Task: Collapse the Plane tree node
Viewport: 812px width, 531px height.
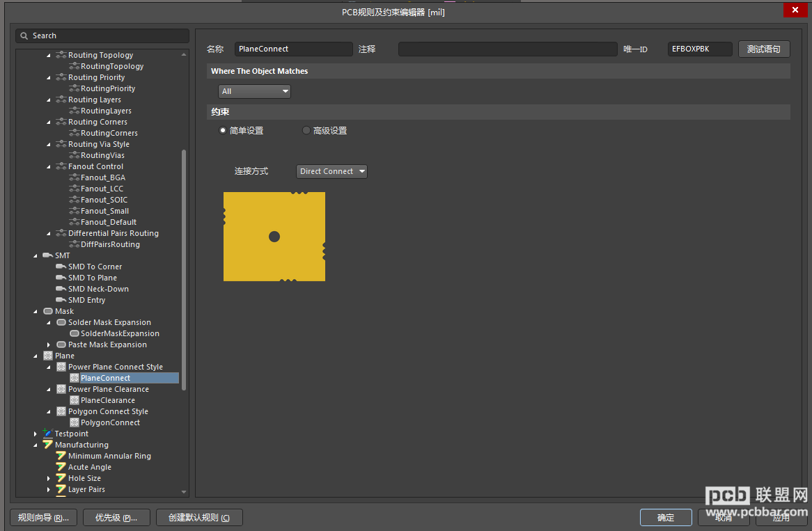Action: pyautogui.click(x=36, y=356)
